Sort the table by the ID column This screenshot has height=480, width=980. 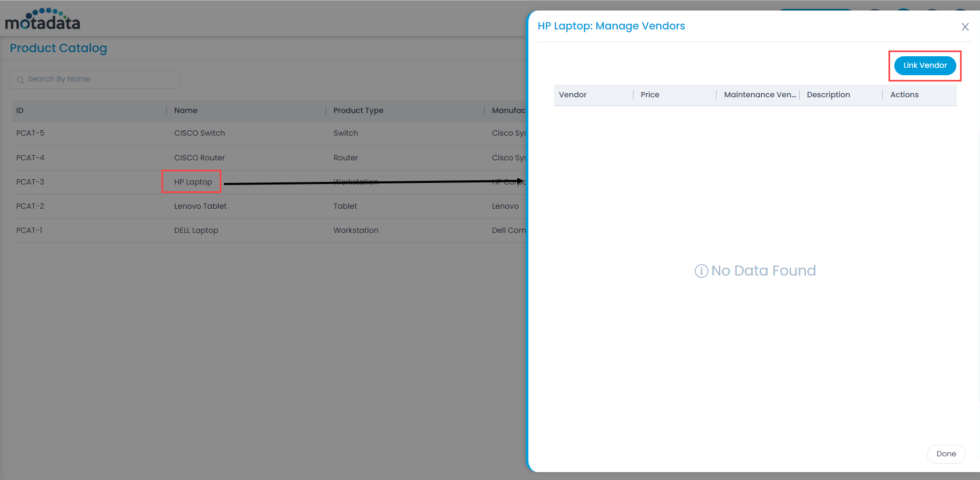[20, 110]
